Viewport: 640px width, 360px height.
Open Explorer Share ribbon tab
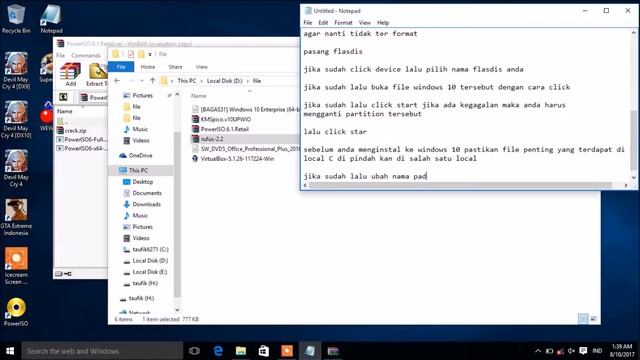pos(175,67)
